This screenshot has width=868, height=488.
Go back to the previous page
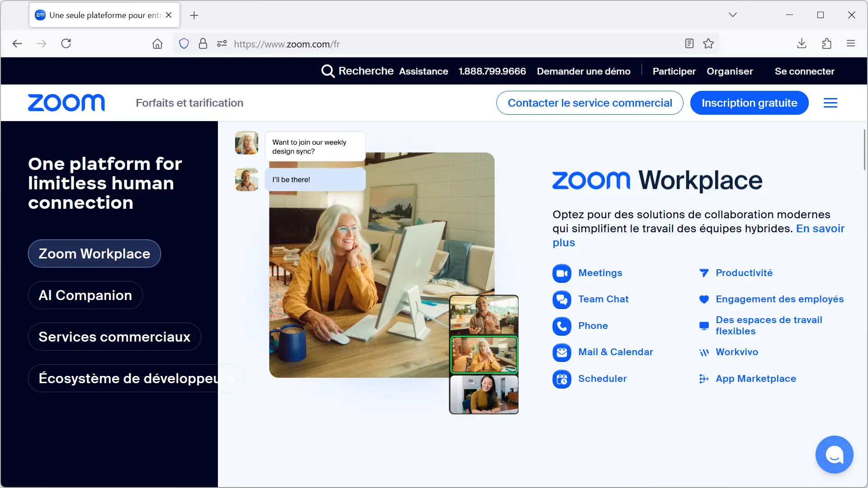17,44
